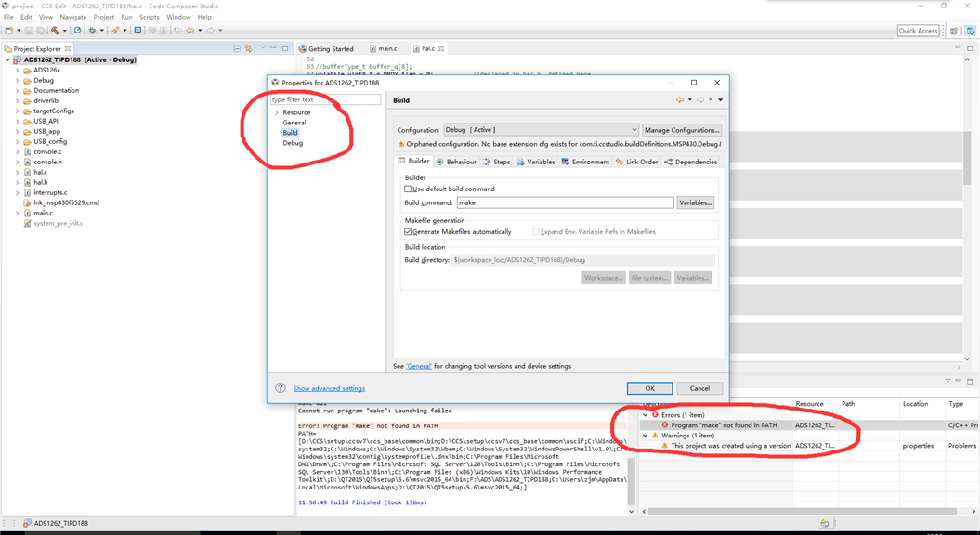
Task: Open the Configuration dropdown
Action: 542,130
